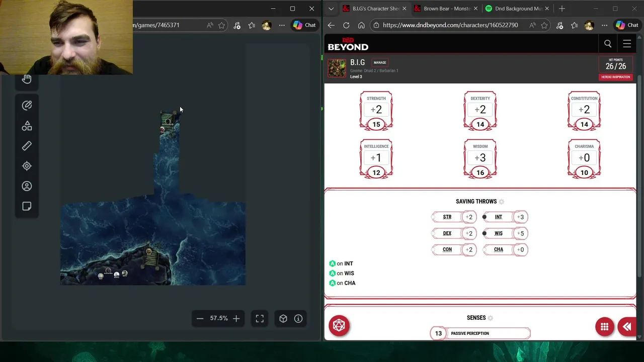This screenshot has height=362, width=644.
Task: Click the advantage icon on CHA line
Action: [332, 283]
